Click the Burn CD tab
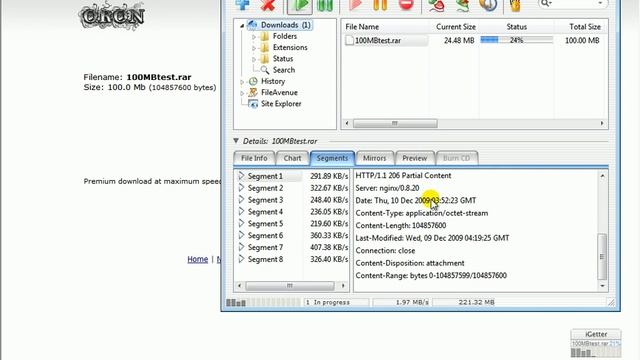640x360 pixels. [x=456, y=158]
